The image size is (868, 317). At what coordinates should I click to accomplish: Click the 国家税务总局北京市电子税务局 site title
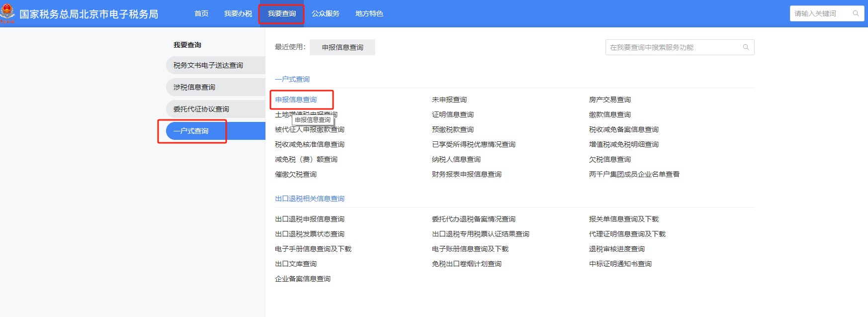click(89, 14)
